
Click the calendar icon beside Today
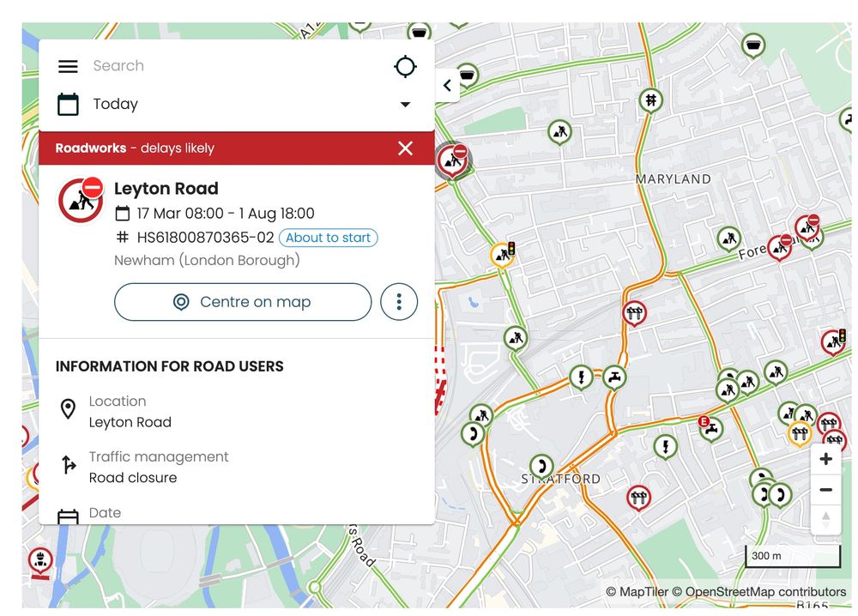pos(68,104)
